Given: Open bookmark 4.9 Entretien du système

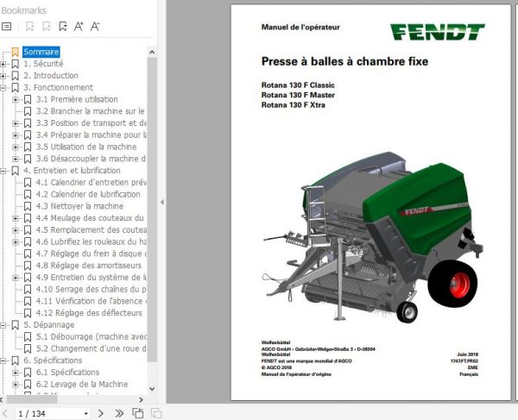Looking at the screenshot, I should click(x=92, y=278).
